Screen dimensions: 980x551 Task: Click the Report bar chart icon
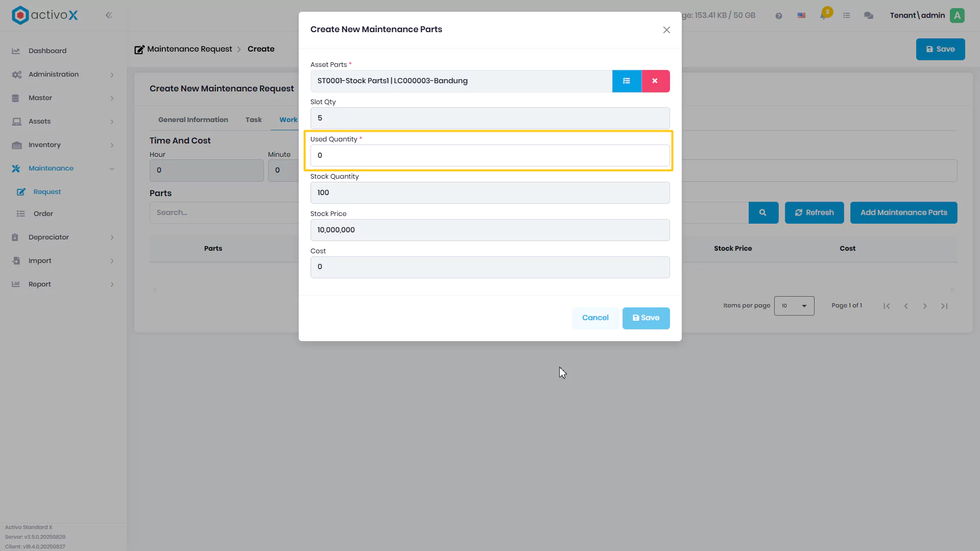[x=16, y=284]
